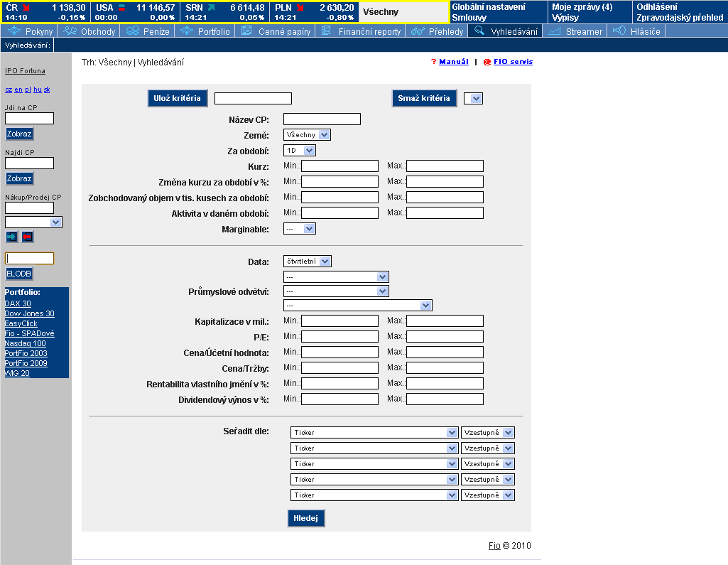The image size is (728, 565).
Task: Click the Obchody handshake icon
Action: [x=70, y=31]
